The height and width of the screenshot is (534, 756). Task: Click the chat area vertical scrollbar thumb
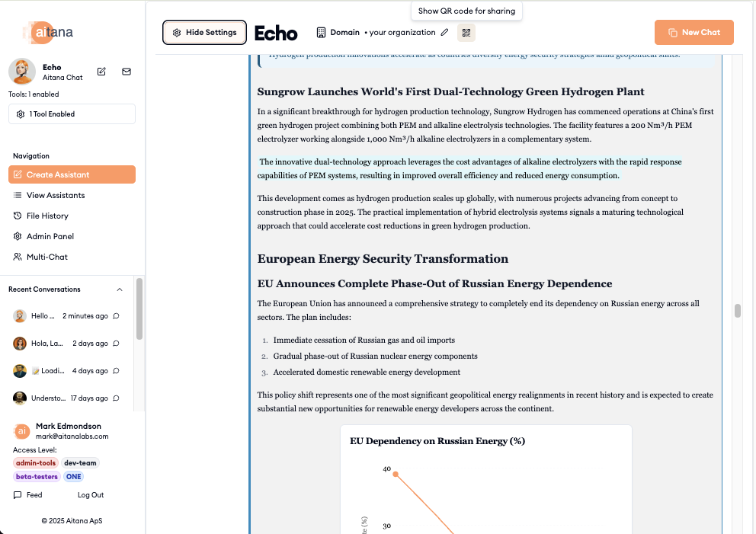coord(738,311)
